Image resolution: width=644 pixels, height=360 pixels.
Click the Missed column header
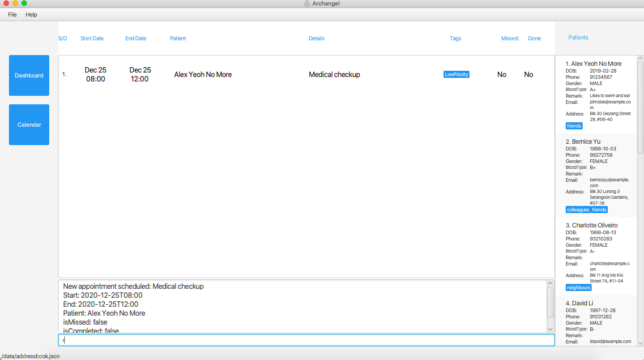pos(510,39)
